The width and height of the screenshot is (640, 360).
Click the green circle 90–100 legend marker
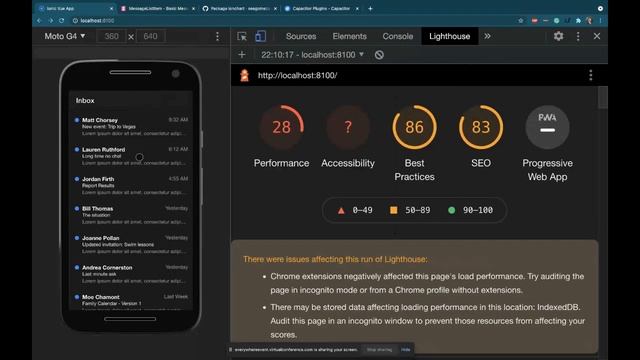(451, 210)
